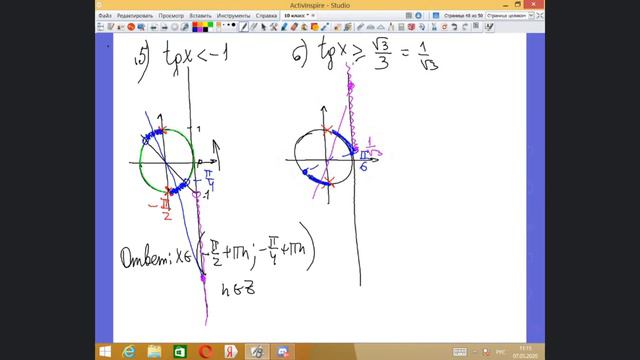Open the compass tool icon
Screen dimensions: 640x360
tap(391, 27)
